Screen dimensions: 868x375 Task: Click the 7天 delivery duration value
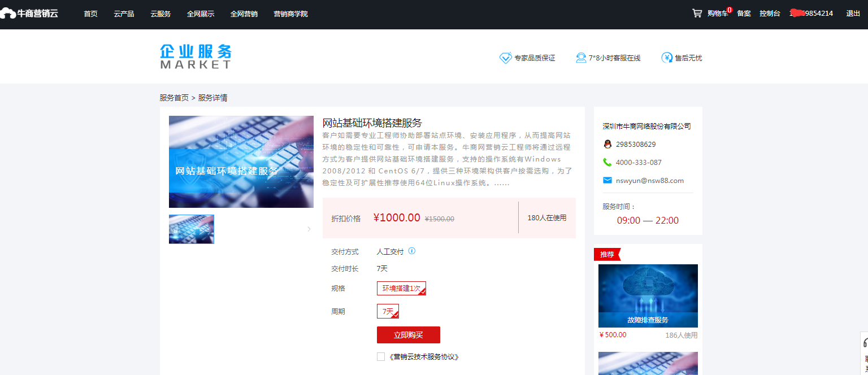(x=382, y=269)
